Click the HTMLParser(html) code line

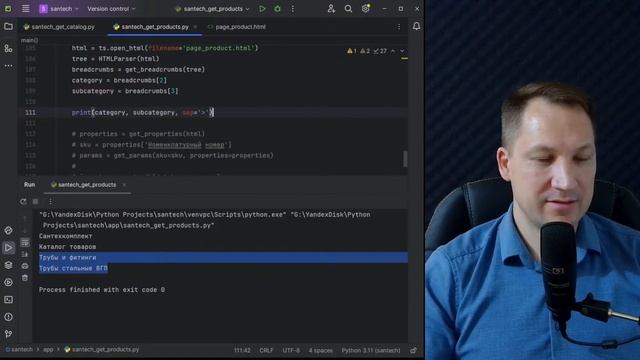pyautogui.click(x=116, y=59)
